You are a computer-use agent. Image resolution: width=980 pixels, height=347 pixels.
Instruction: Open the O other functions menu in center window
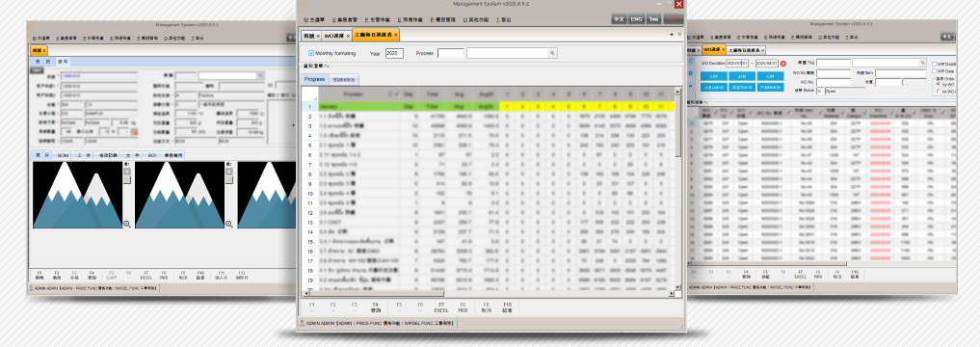[x=476, y=20]
